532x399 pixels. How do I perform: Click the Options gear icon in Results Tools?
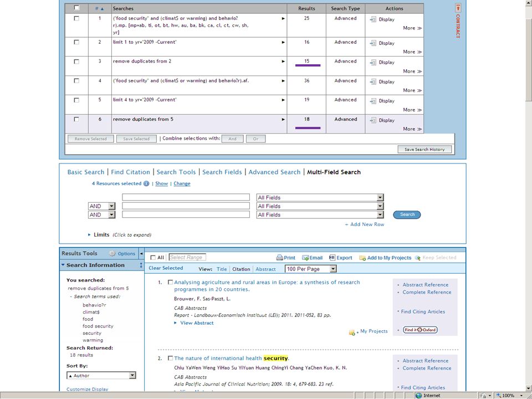pyautogui.click(x=112, y=253)
